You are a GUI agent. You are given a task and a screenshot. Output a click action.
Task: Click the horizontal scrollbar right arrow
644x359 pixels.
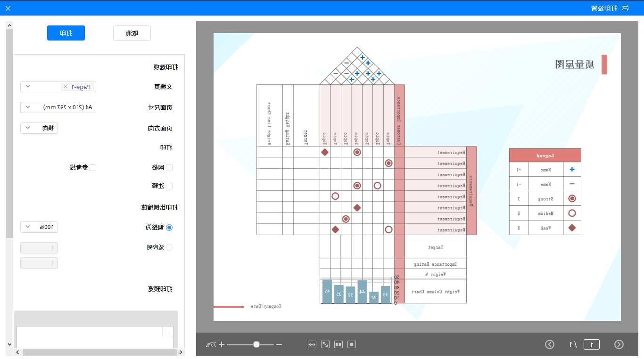point(181,352)
